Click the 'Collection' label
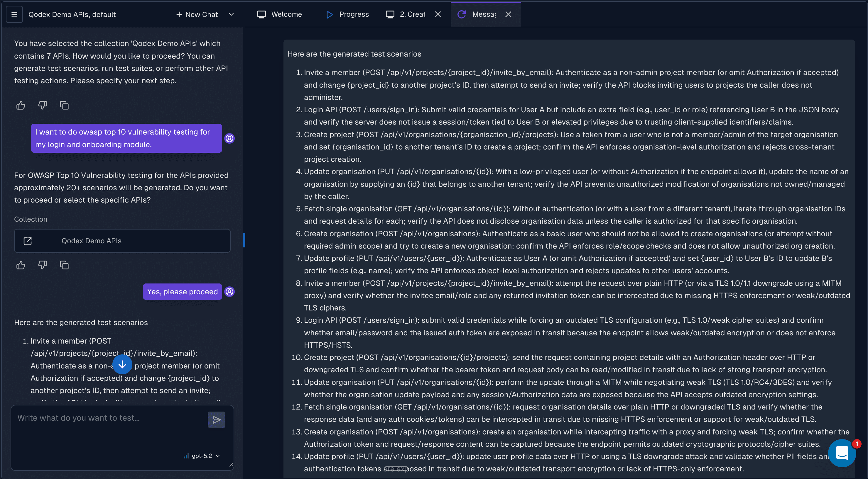Screen dimensions: 868x479 tap(31, 219)
